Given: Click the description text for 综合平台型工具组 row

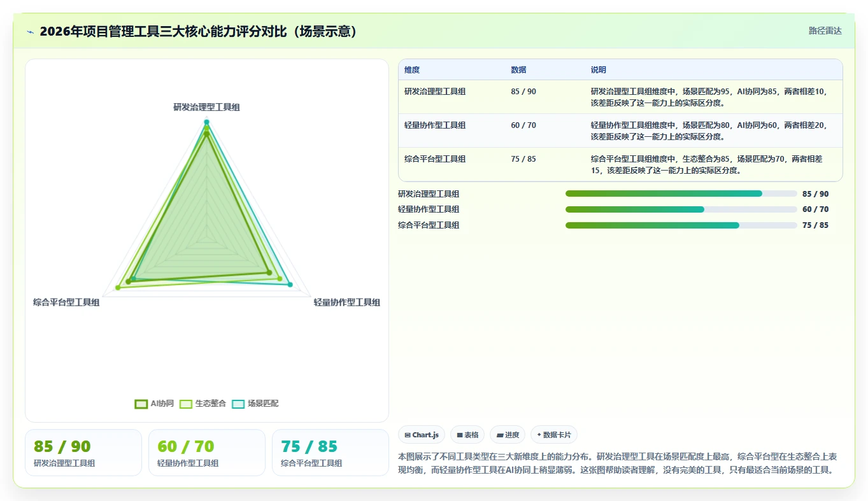Looking at the screenshot, I should point(707,164).
